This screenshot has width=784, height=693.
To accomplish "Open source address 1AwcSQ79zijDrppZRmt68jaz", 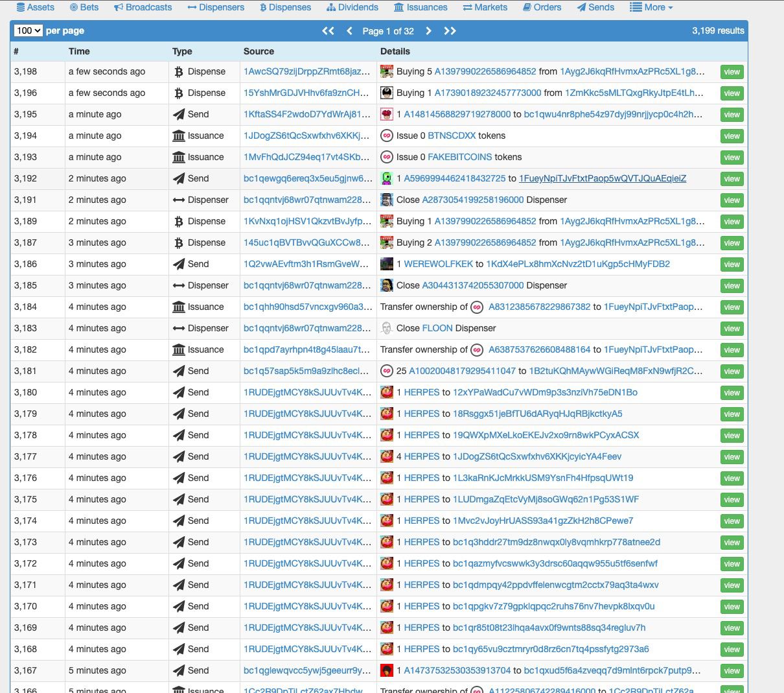I will [307, 72].
